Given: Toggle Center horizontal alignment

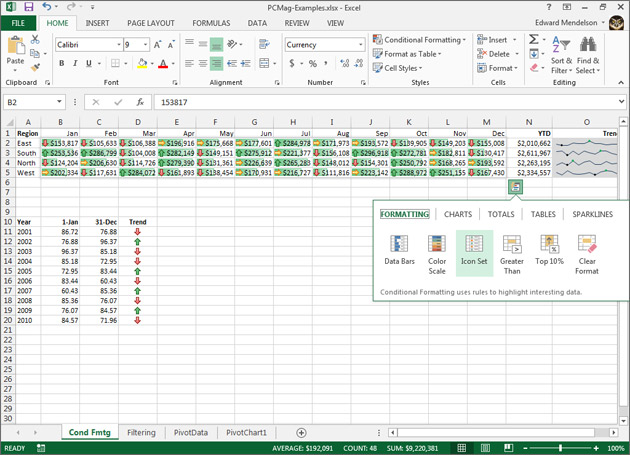Looking at the screenshot, I should 203,64.
